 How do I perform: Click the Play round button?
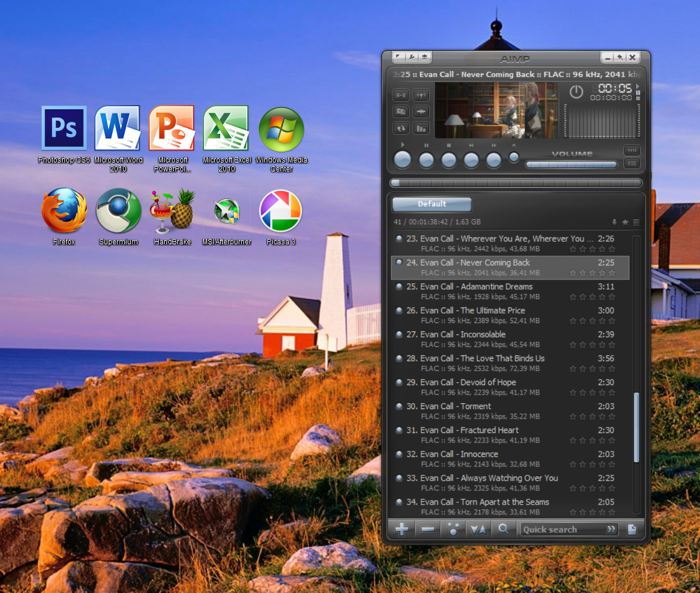403,160
